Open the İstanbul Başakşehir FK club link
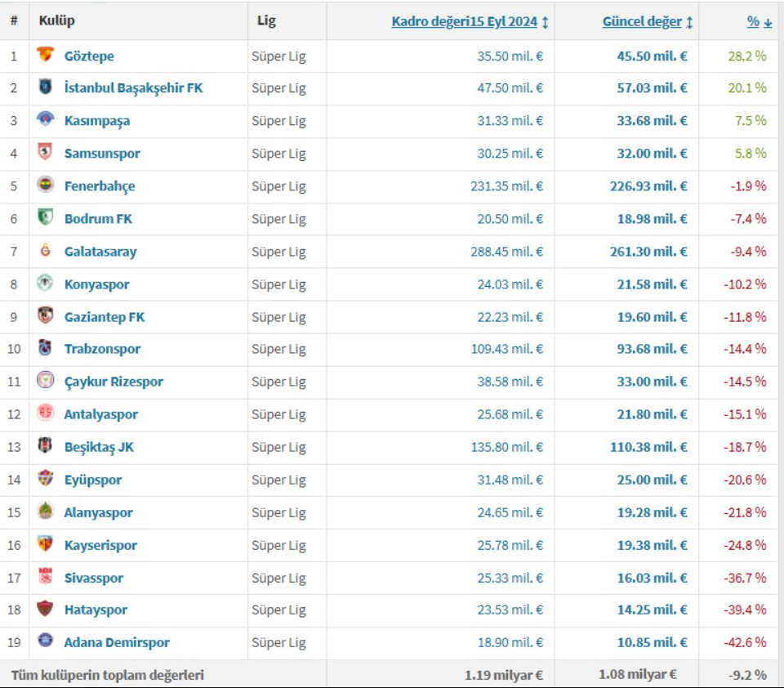Viewport: 784px width, 688px height. pyautogui.click(x=133, y=88)
